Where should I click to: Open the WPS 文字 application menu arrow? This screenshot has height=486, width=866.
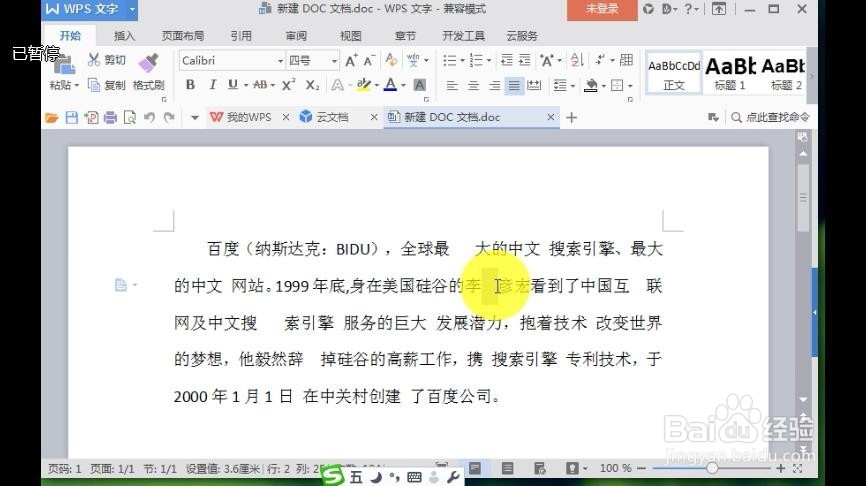[x=132, y=9]
